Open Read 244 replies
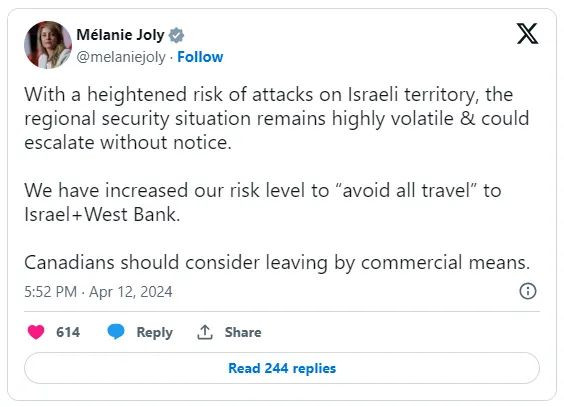This screenshot has width=564, height=407. coord(282,368)
